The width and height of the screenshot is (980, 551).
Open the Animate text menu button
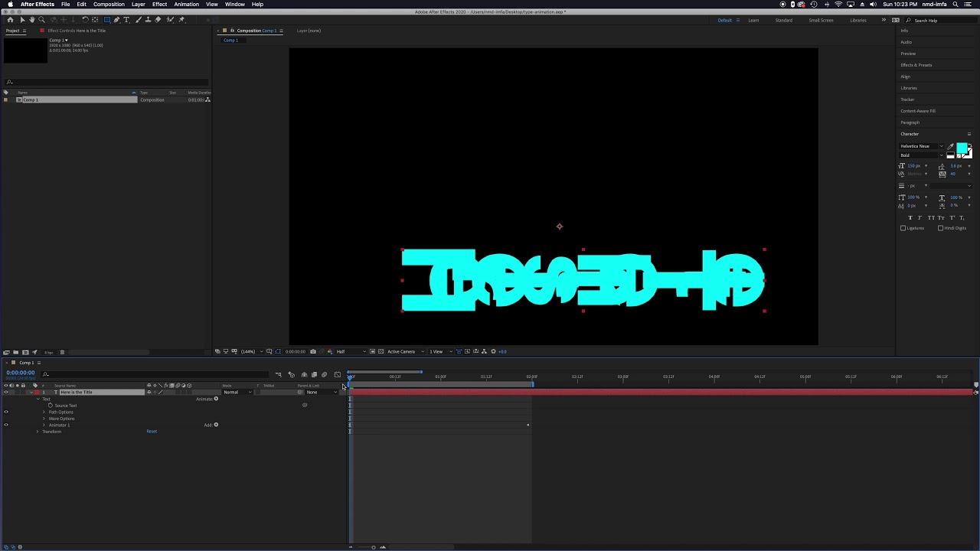click(x=216, y=399)
